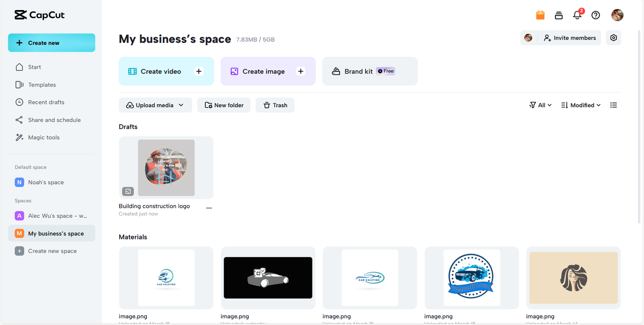Go to Recent drafts
Image resolution: width=644 pixels, height=325 pixels.
51,102
